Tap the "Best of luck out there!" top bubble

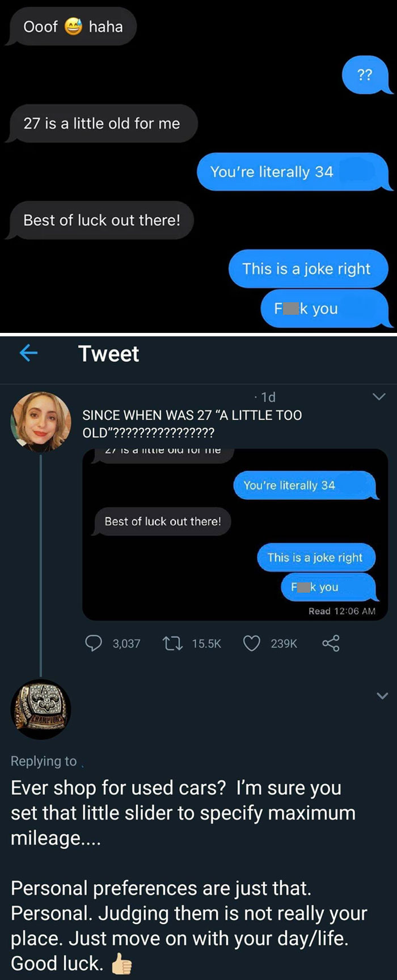click(102, 220)
